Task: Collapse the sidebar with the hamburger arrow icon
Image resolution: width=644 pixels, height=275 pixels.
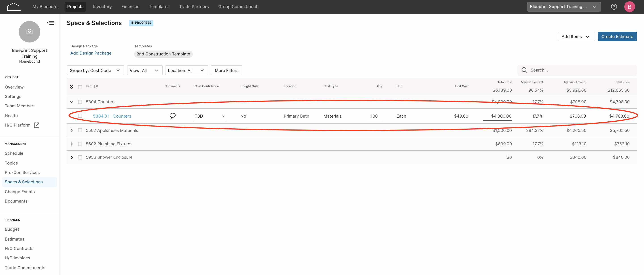Action: [x=51, y=23]
